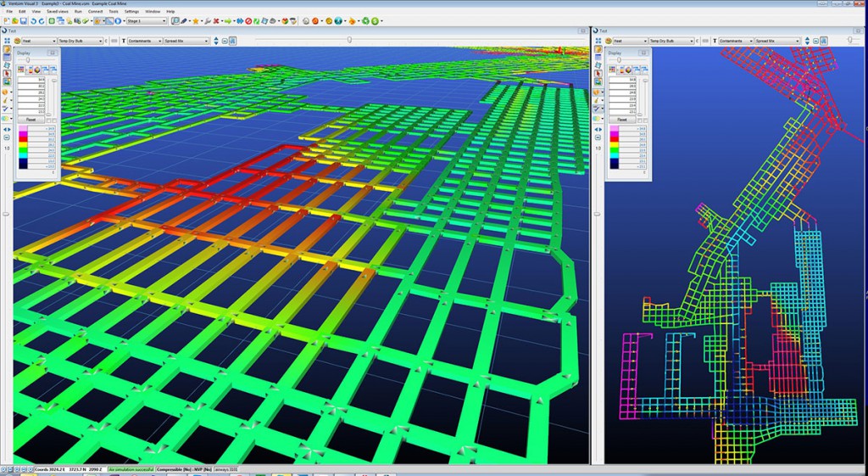
Task: Open Heat dropdown in left view
Action: [39, 41]
